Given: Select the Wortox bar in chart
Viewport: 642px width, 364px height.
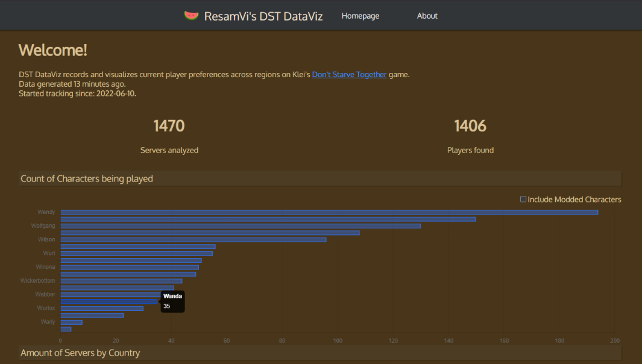Looking at the screenshot, I should pyautogui.click(x=101, y=309).
